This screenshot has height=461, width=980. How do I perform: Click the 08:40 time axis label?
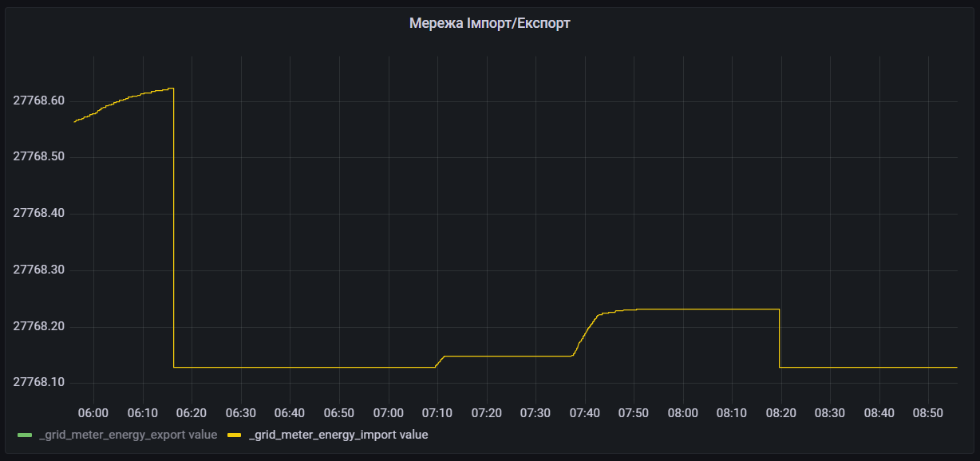pyautogui.click(x=879, y=412)
